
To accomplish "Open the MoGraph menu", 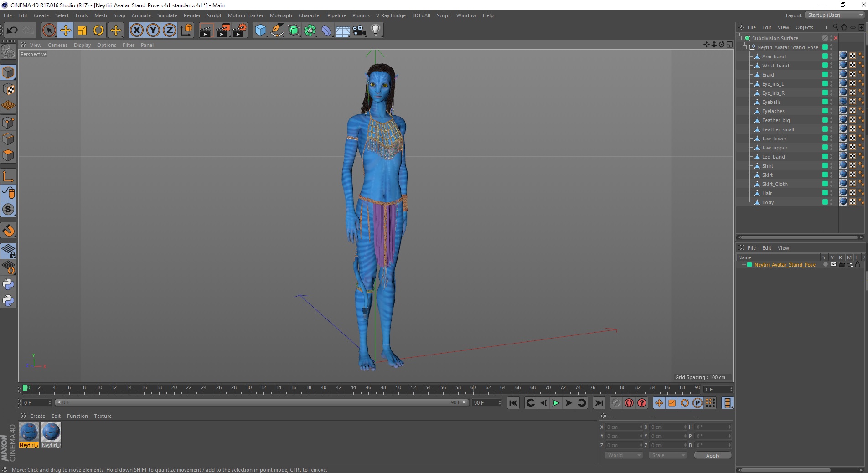I will tap(281, 15).
